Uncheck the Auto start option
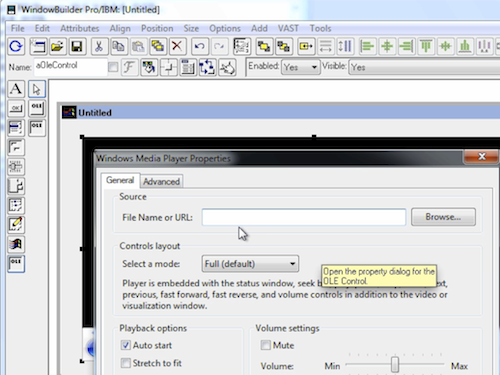500x375 pixels. click(126, 345)
